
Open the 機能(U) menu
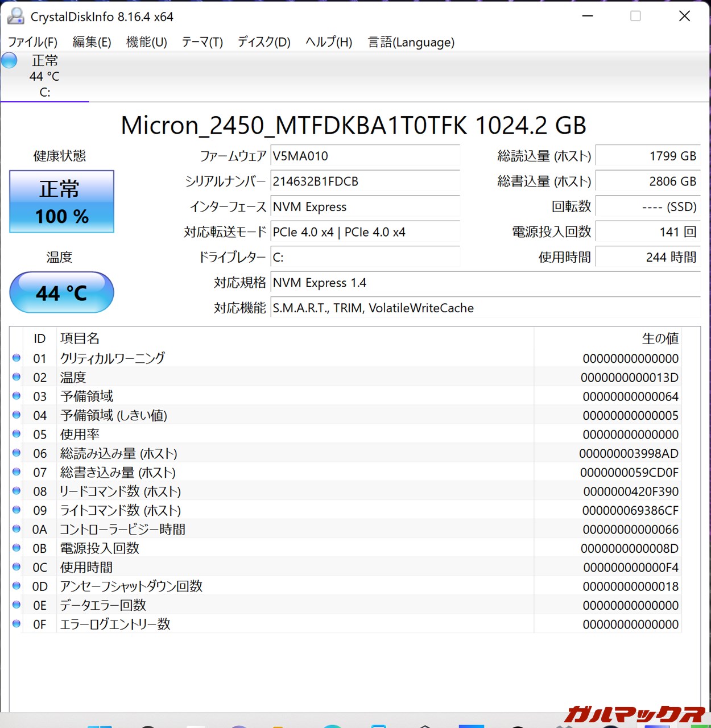coord(146,42)
